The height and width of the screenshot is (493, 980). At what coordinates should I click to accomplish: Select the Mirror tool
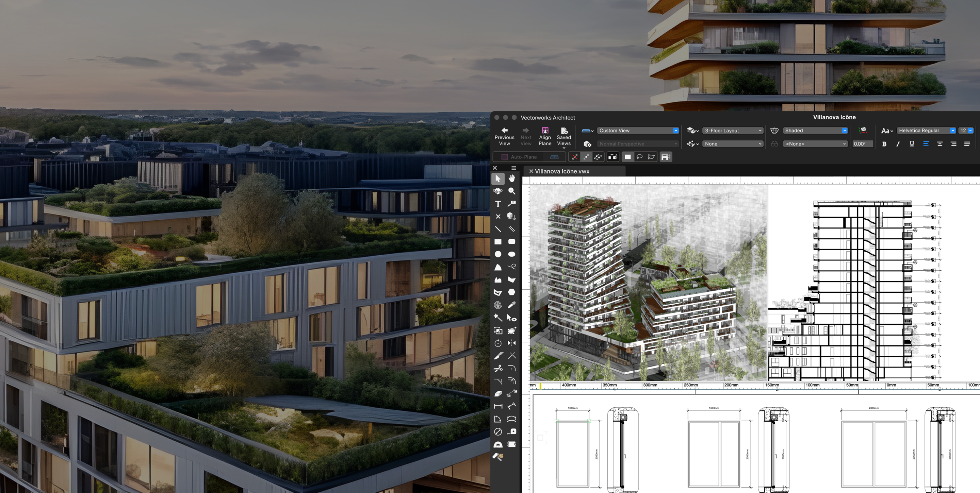click(x=512, y=343)
